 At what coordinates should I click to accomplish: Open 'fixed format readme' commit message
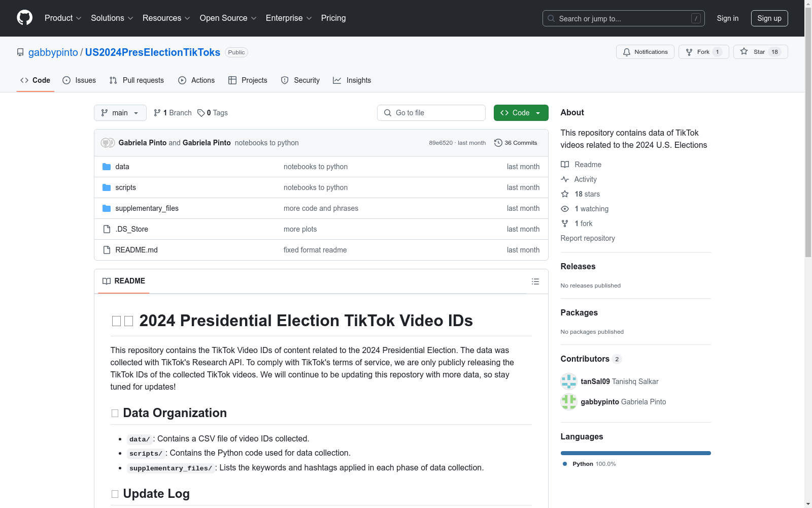click(x=315, y=250)
